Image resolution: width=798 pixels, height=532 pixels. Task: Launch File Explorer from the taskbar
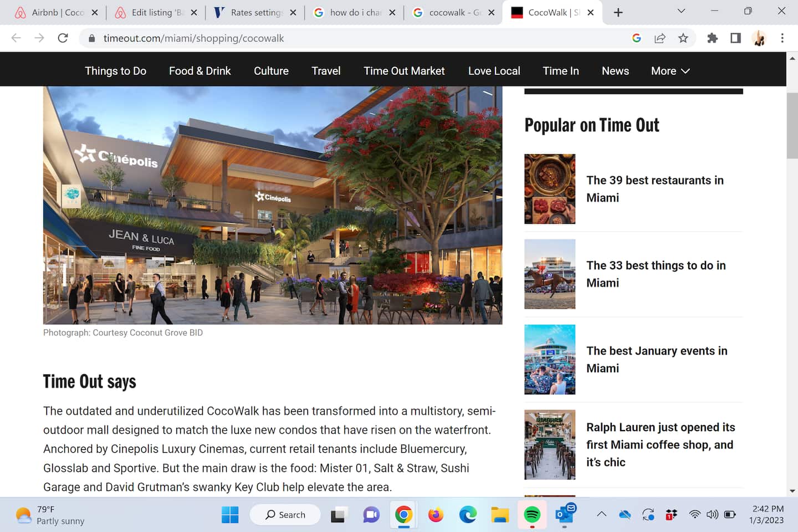pyautogui.click(x=500, y=515)
